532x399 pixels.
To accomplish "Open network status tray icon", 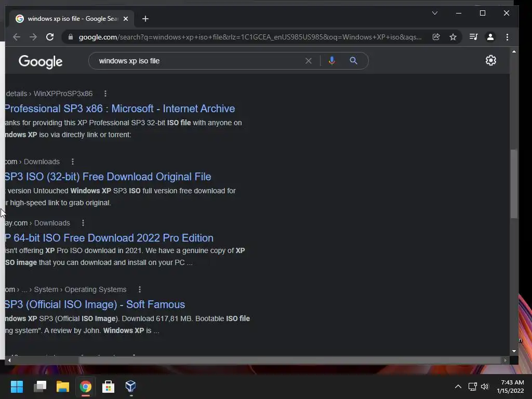I will [x=472, y=387].
